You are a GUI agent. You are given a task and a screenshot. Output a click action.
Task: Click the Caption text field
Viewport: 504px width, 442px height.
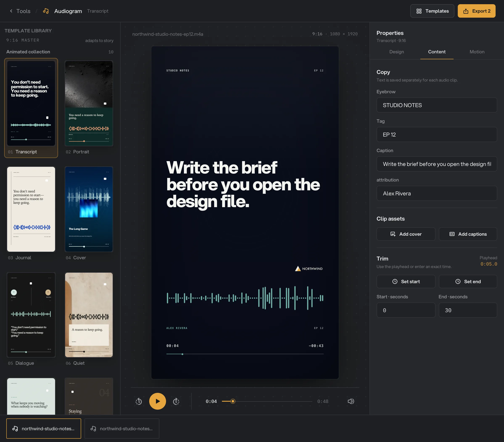437,164
